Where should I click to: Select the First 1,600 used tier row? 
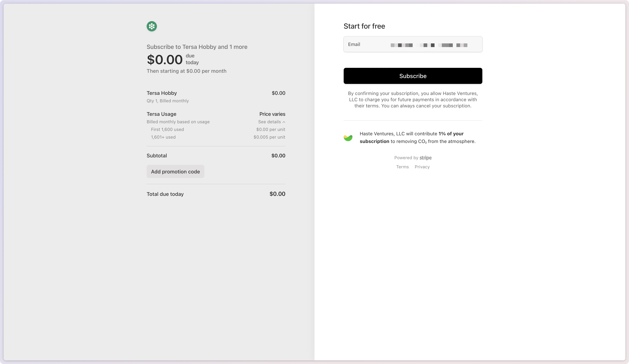(x=167, y=129)
